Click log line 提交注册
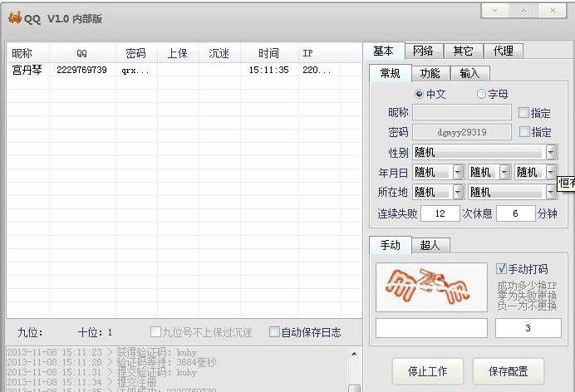Viewport: 575px width, 392px height. click(81, 382)
